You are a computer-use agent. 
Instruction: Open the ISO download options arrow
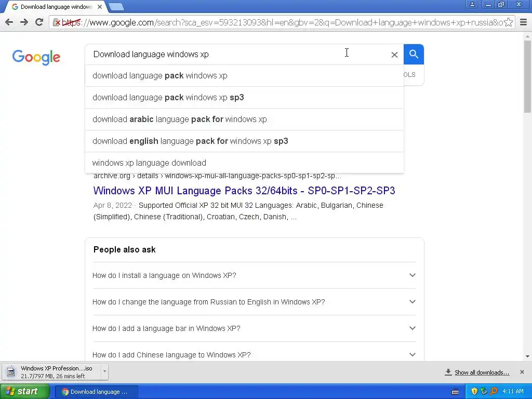[104, 371]
